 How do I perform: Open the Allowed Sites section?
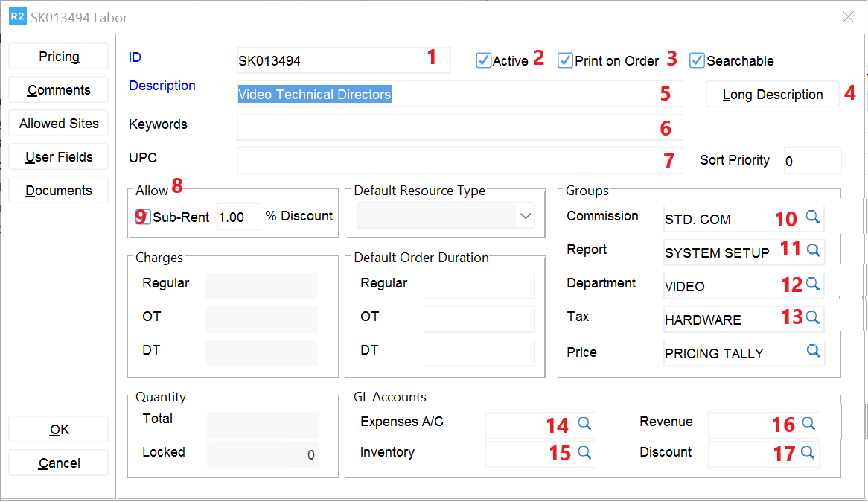59,124
